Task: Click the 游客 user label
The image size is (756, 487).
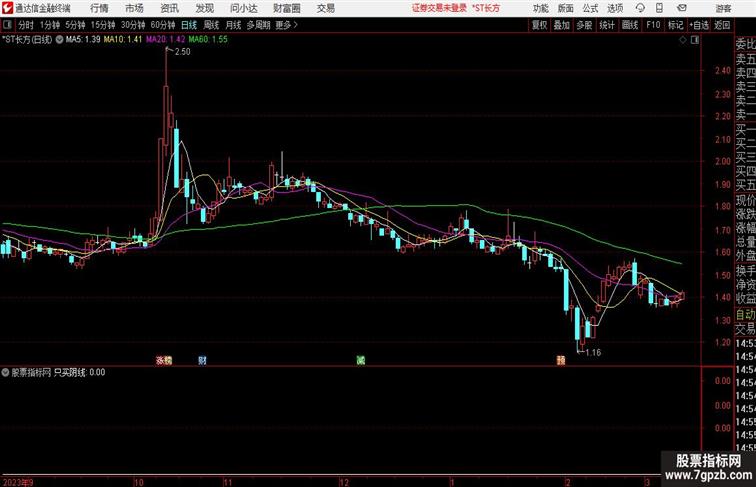Action: click(723, 8)
